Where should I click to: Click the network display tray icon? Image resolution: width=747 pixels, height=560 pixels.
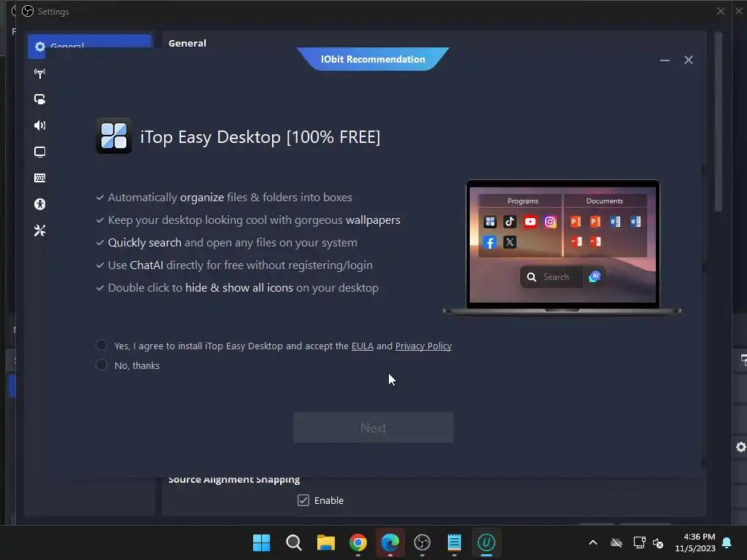point(639,542)
